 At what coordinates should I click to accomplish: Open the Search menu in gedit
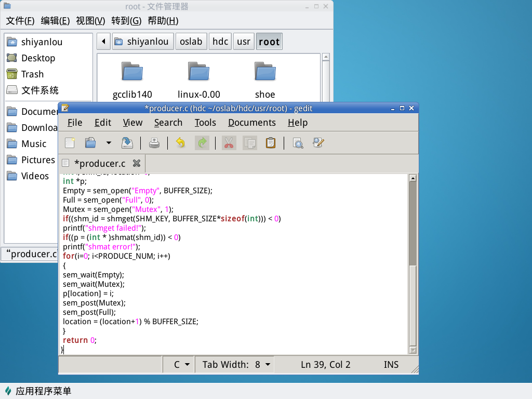pyautogui.click(x=168, y=123)
